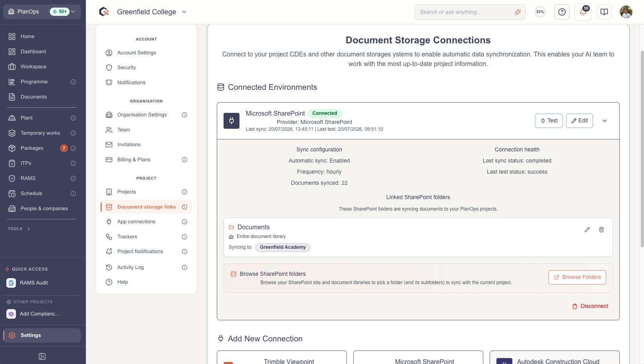
Task: Open Help in settings menu
Action: [146, 282]
